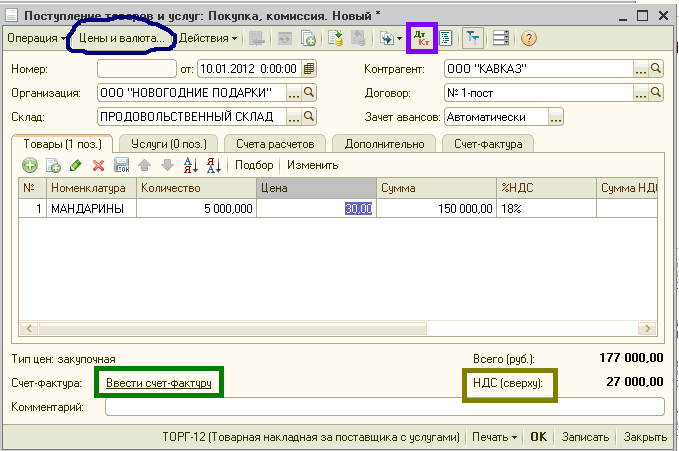Click the Ввести счет-фактуру link

point(158,383)
